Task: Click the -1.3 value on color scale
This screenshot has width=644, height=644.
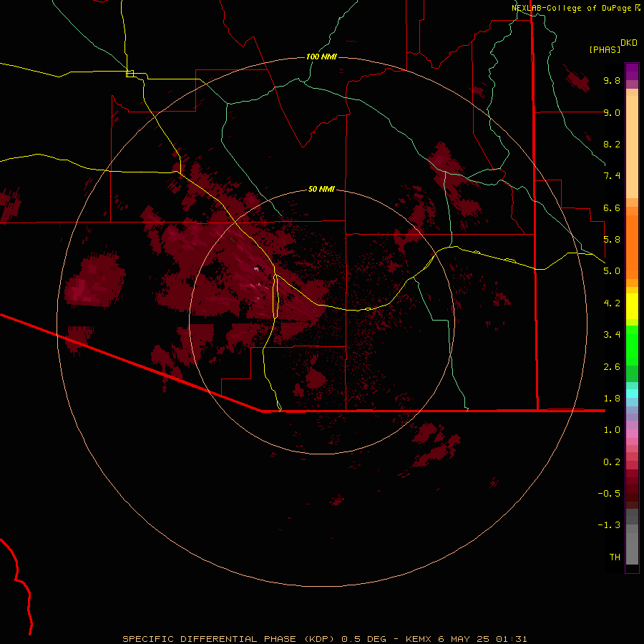Action: pyautogui.click(x=609, y=525)
